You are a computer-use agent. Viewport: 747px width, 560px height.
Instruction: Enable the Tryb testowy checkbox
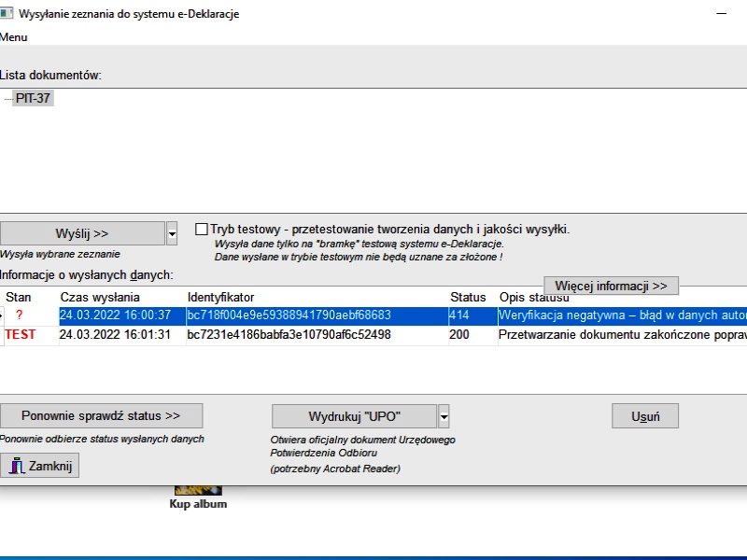(202, 229)
